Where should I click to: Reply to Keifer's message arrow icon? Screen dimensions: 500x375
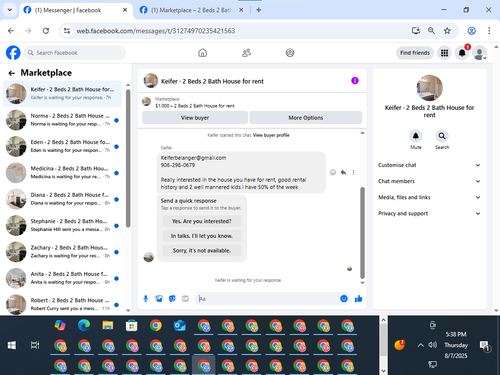[343, 172]
